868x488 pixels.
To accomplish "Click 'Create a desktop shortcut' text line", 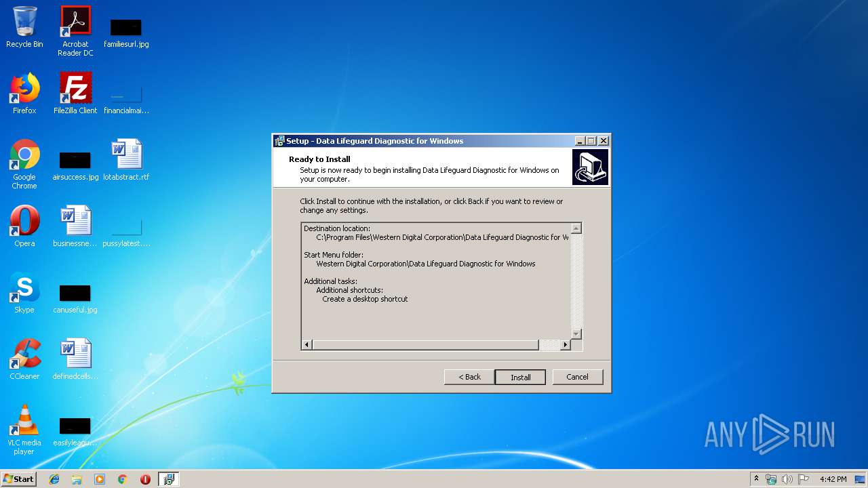I will point(365,299).
